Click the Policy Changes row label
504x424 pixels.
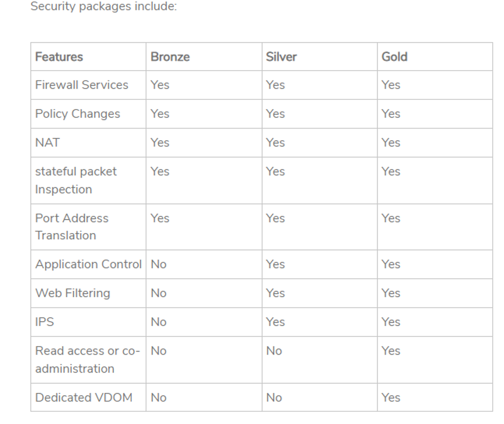click(78, 114)
